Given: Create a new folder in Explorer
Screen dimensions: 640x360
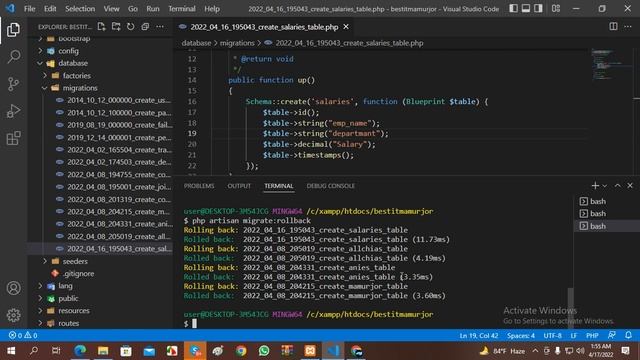Looking at the screenshot, I should coord(116,27).
